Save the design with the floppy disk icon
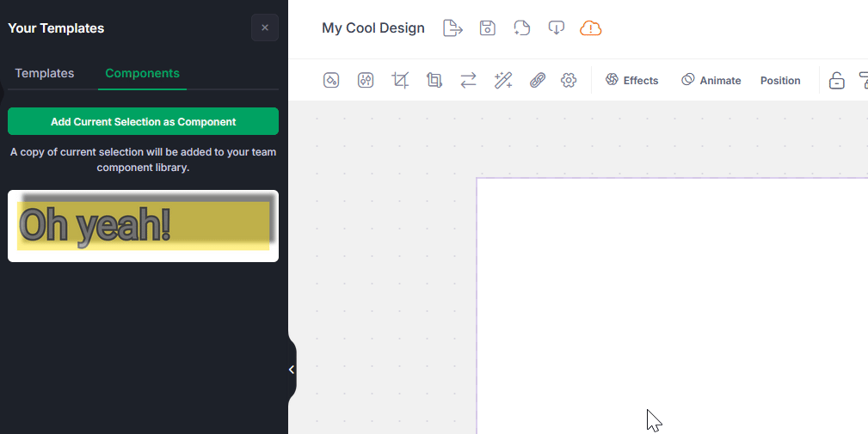 point(488,28)
